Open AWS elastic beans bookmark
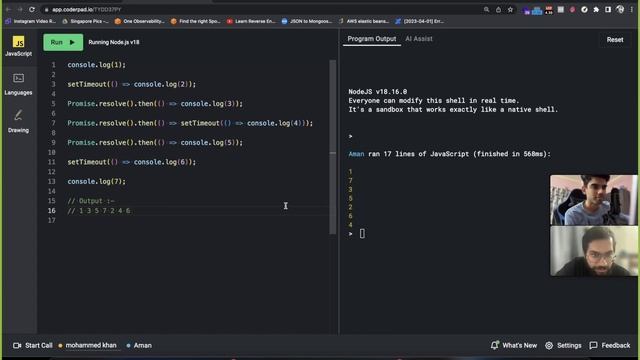Screen dimensions: 640x360 364,21
